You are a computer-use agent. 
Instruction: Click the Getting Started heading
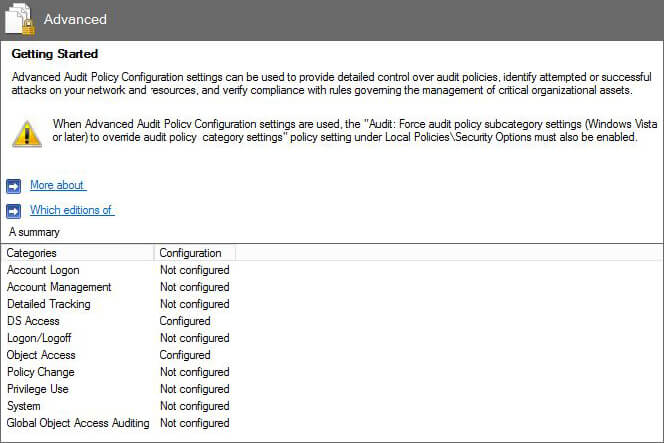click(55, 54)
